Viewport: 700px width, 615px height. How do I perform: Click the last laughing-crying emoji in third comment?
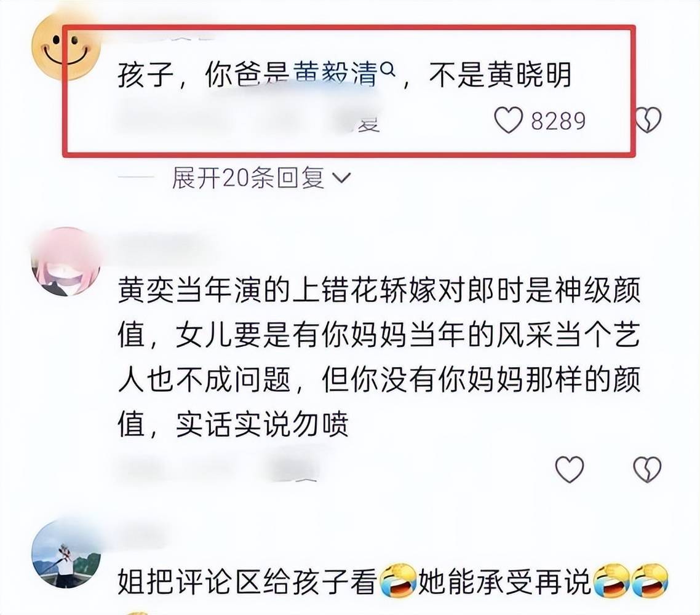point(650,581)
